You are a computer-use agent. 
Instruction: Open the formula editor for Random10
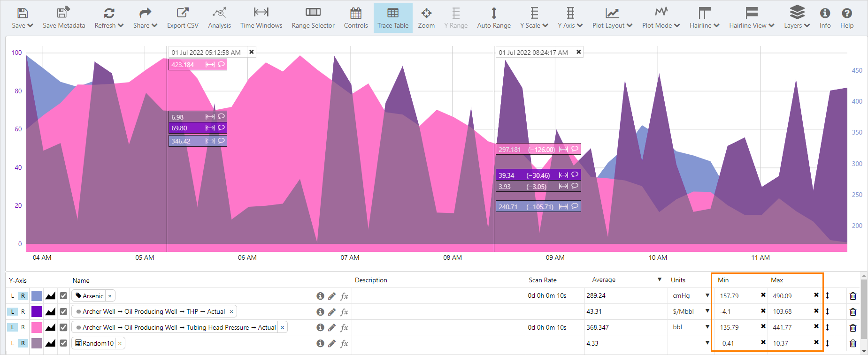pyautogui.click(x=344, y=343)
